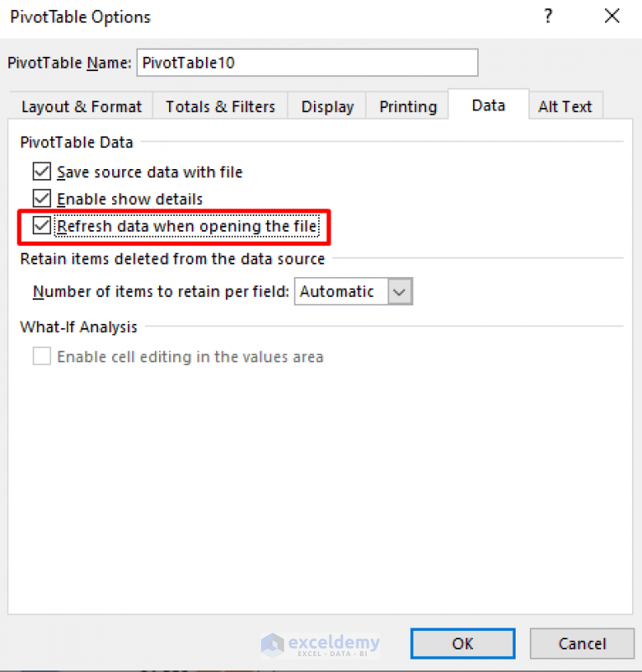Click inside the PivotTable Name field
This screenshot has height=672, width=642.
[x=307, y=62]
